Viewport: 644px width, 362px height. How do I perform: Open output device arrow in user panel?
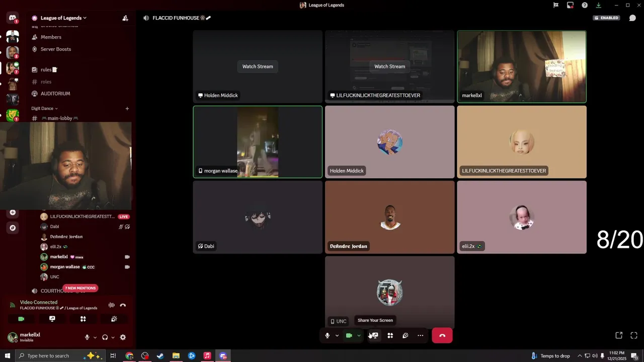pos(113,337)
